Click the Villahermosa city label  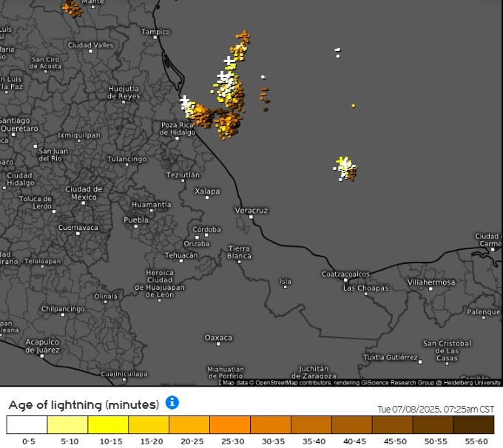431,282
